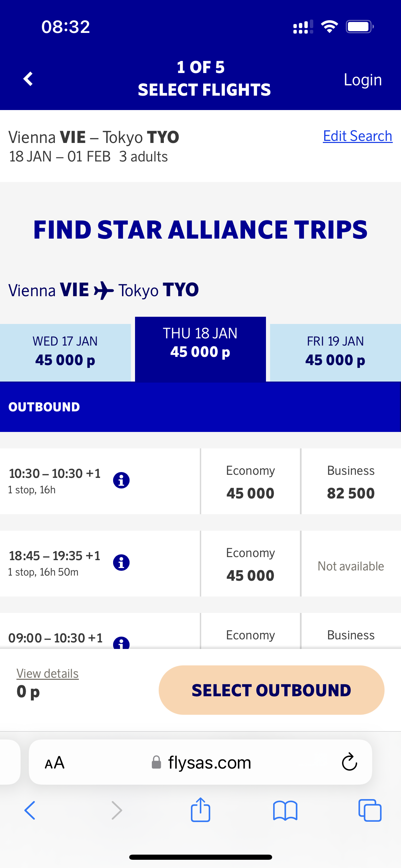Tap the Login link
This screenshot has height=868, width=401.
click(363, 80)
